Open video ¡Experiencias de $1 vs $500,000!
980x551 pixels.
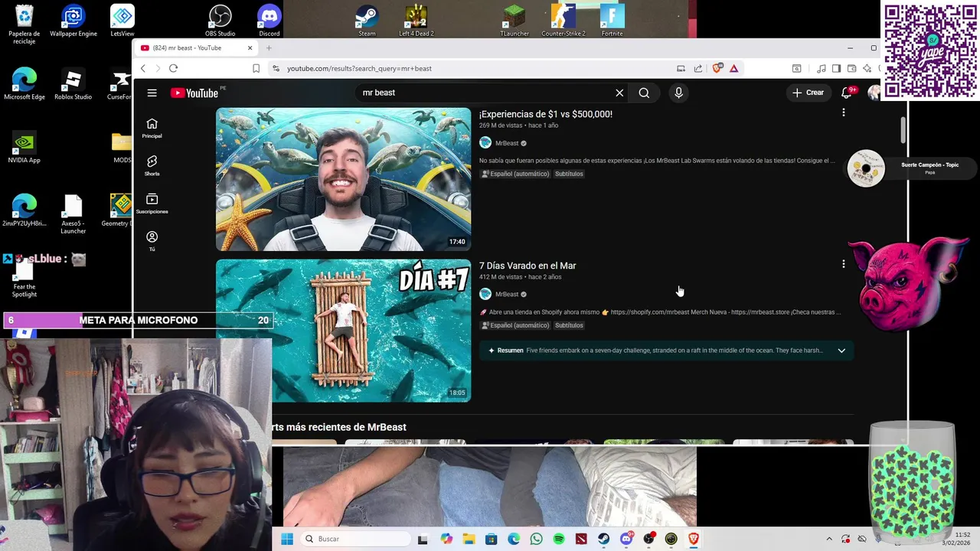click(x=545, y=114)
